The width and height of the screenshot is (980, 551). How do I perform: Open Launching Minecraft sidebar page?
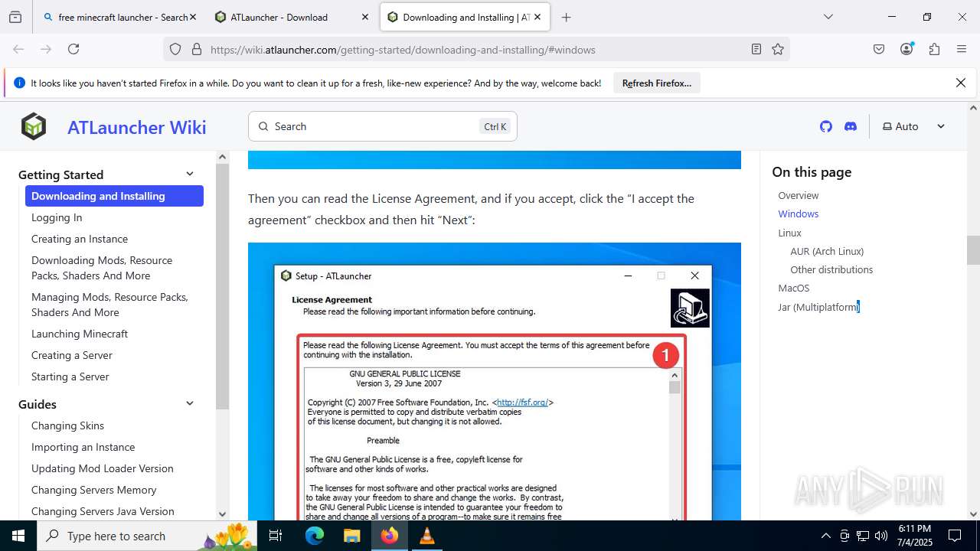(80, 334)
